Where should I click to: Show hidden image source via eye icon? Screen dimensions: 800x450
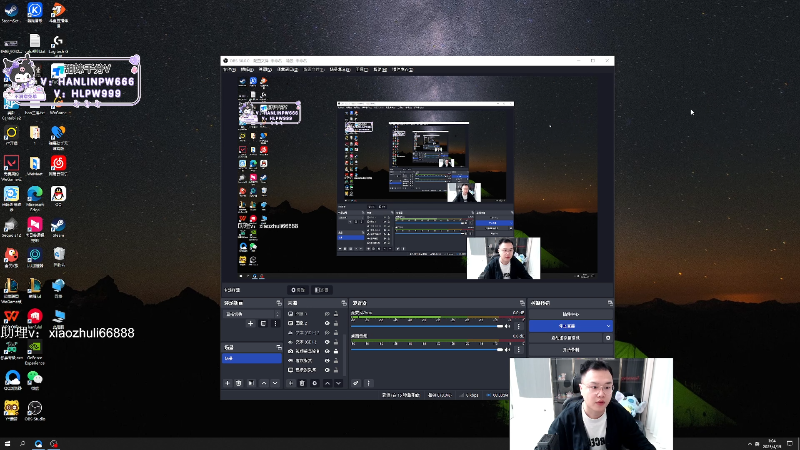[x=327, y=332]
